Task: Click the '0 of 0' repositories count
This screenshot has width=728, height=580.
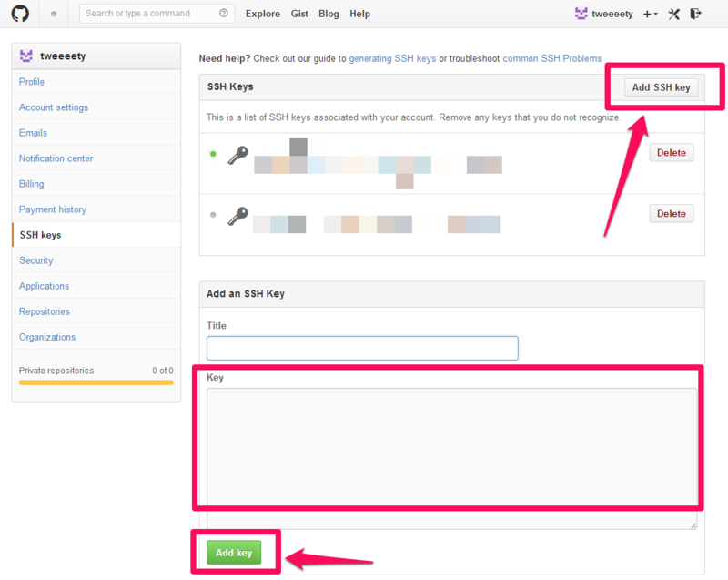Action: 163,371
